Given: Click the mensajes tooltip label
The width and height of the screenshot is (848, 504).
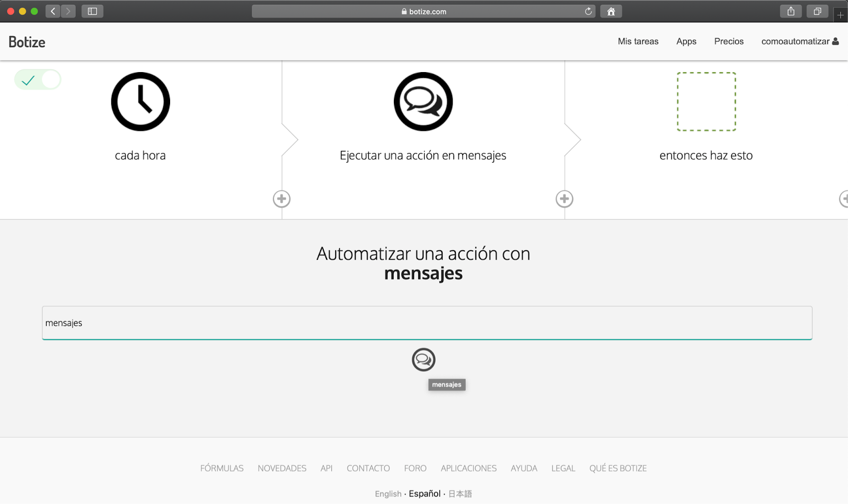Looking at the screenshot, I should 447,385.
